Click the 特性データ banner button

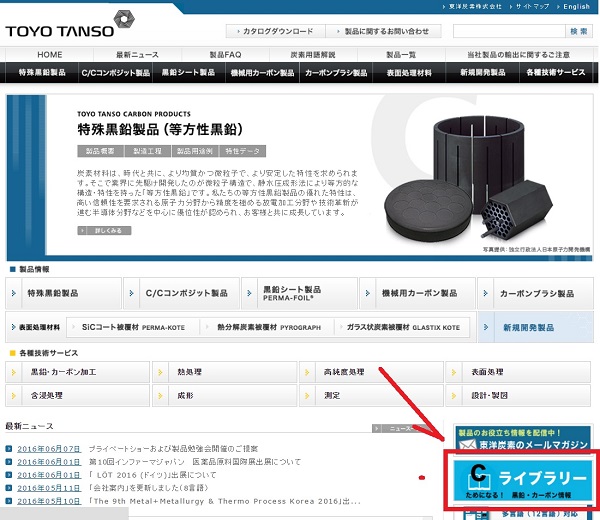(x=242, y=151)
